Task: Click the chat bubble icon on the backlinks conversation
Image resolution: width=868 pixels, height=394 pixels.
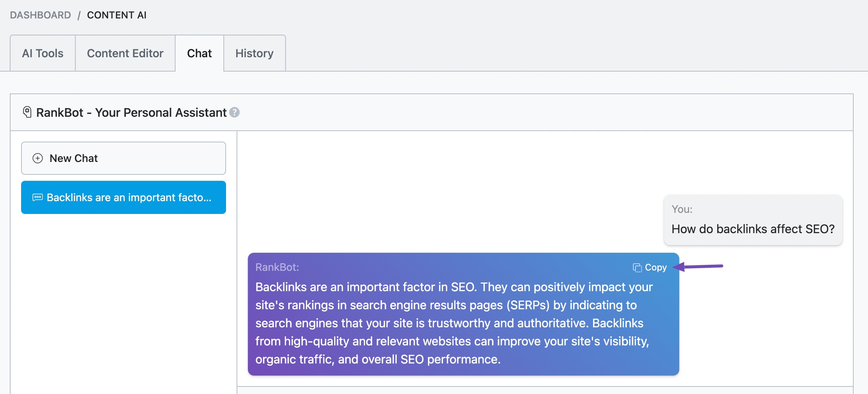Action: (x=38, y=197)
